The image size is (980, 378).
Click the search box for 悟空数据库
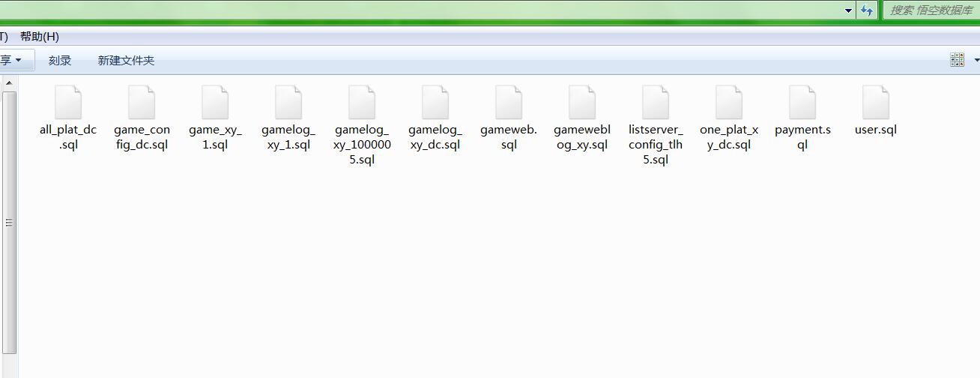(931, 10)
